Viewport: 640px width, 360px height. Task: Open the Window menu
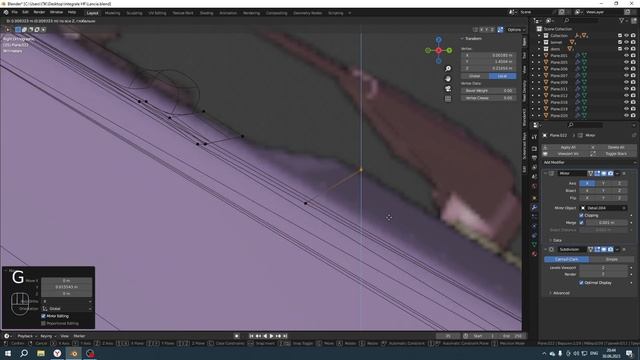[56, 12]
